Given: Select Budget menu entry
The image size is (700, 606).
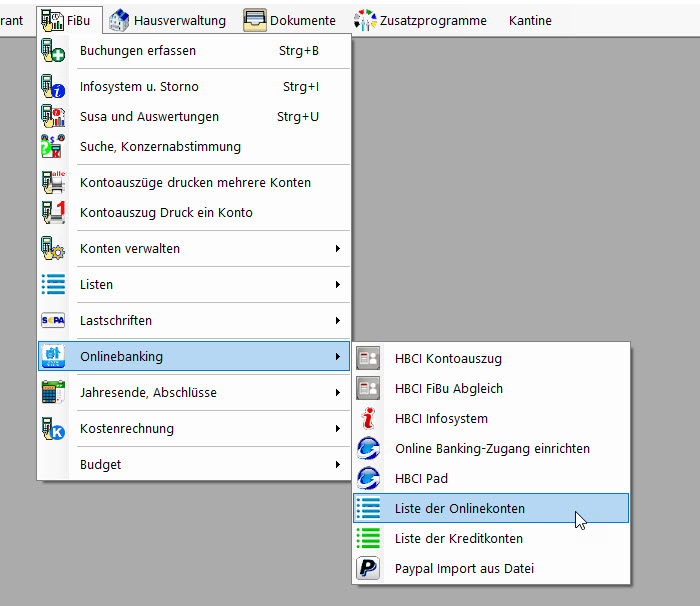Looking at the screenshot, I should coord(194,464).
